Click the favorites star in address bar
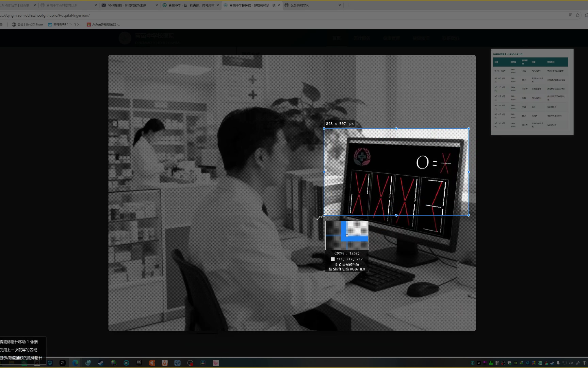 click(578, 15)
